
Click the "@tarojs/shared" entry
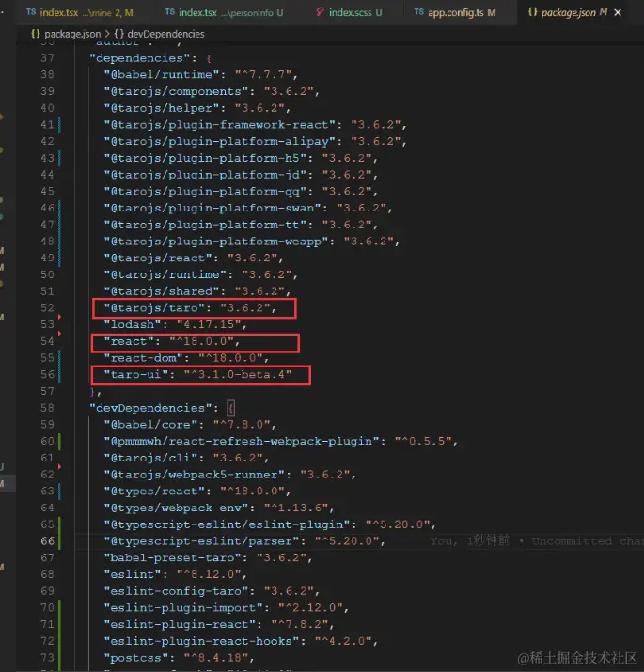pyautogui.click(x=196, y=291)
